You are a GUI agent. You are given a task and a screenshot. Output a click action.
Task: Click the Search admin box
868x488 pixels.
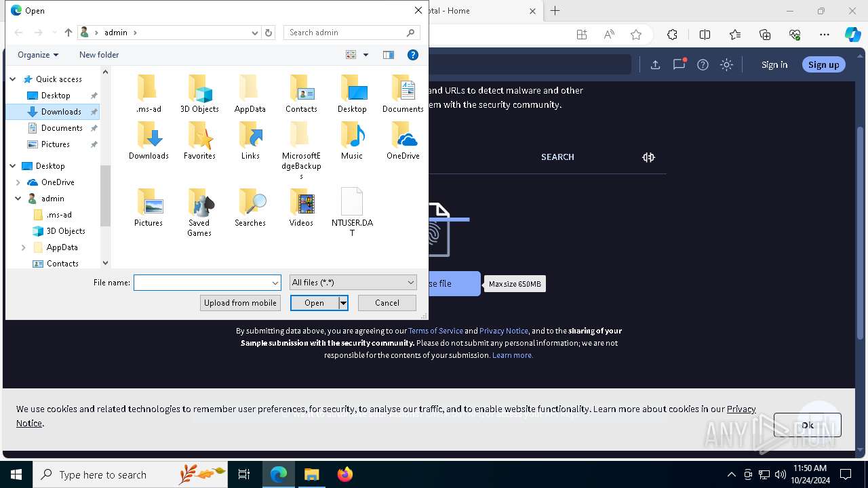[x=351, y=33]
